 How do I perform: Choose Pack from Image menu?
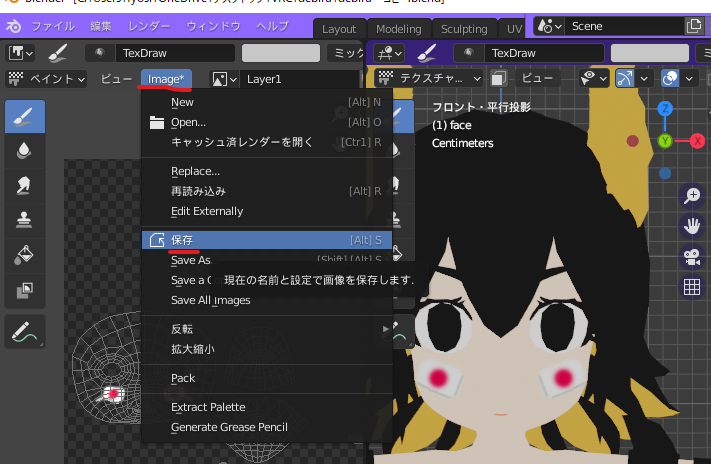267,378
